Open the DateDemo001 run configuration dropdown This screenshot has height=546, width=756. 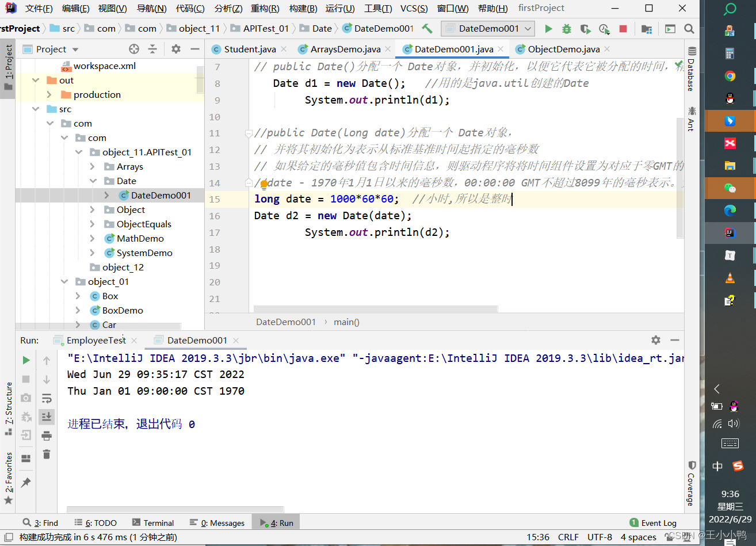(488, 28)
